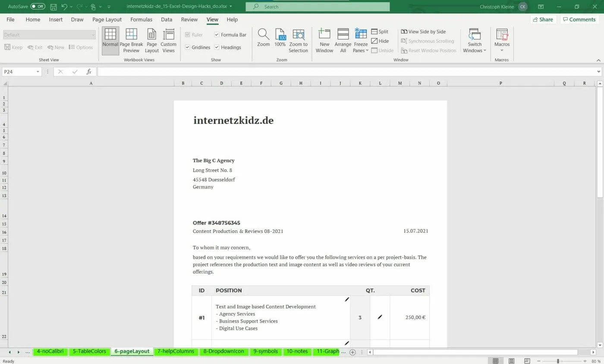Open the 9-symbols sheet tab
Screen dimensions: 604x364
pyautogui.click(x=265, y=351)
